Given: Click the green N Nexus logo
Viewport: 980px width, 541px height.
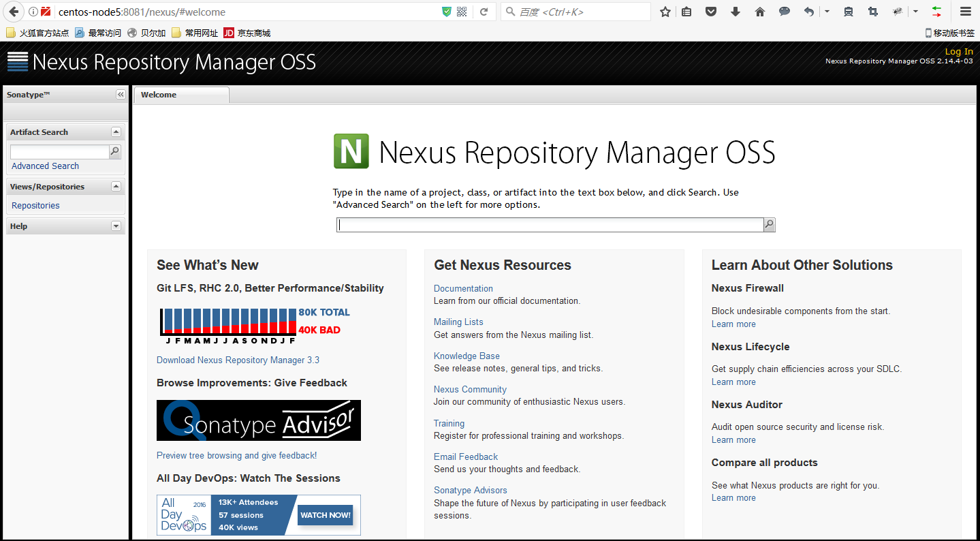Looking at the screenshot, I should point(351,151).
